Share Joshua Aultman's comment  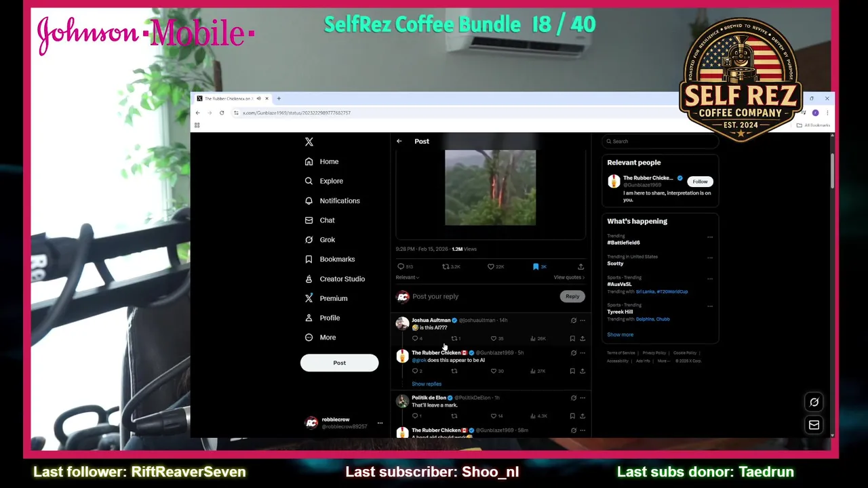(x=583, y=338)
